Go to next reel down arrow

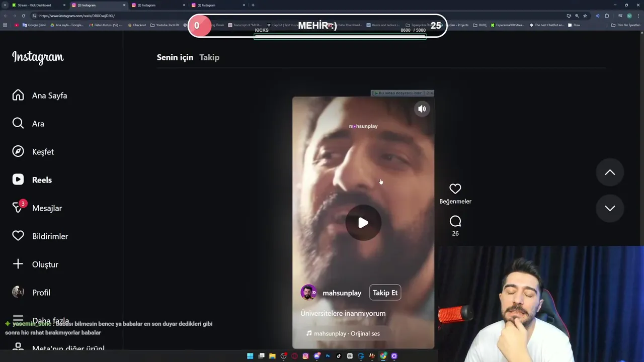coord(610,208)
